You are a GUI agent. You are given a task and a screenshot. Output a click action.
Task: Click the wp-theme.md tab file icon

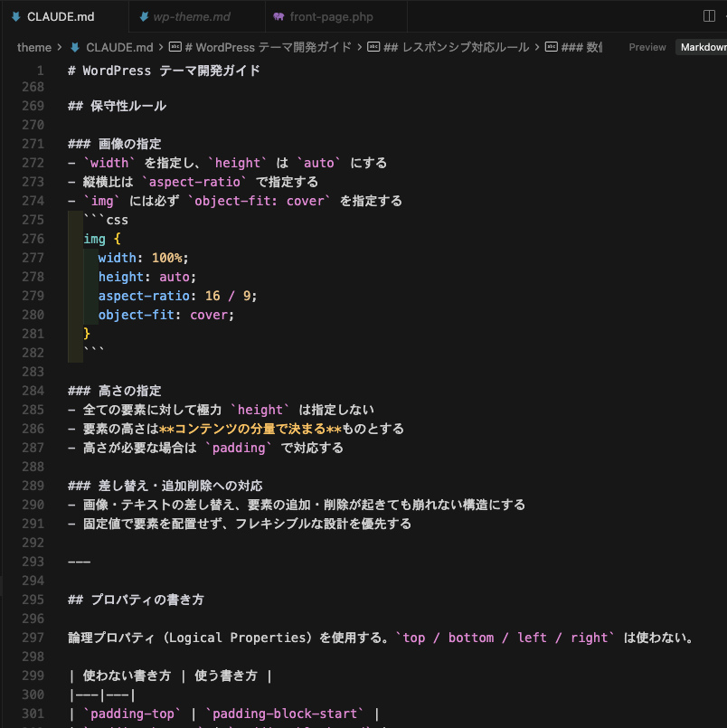point(144,16)
